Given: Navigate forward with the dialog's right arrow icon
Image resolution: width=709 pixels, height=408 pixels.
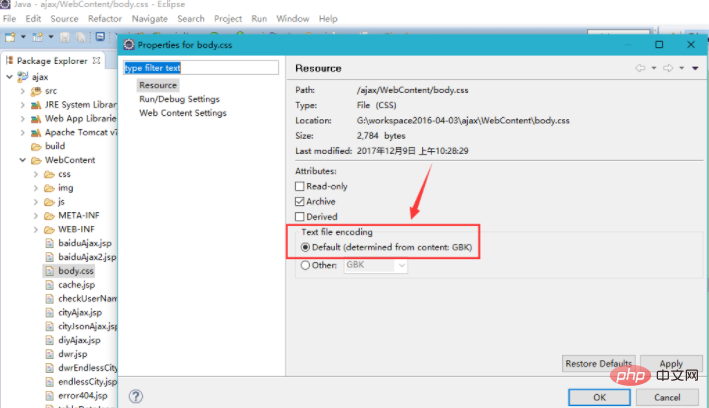Looking at the screenshot, I should pos(668,68).
